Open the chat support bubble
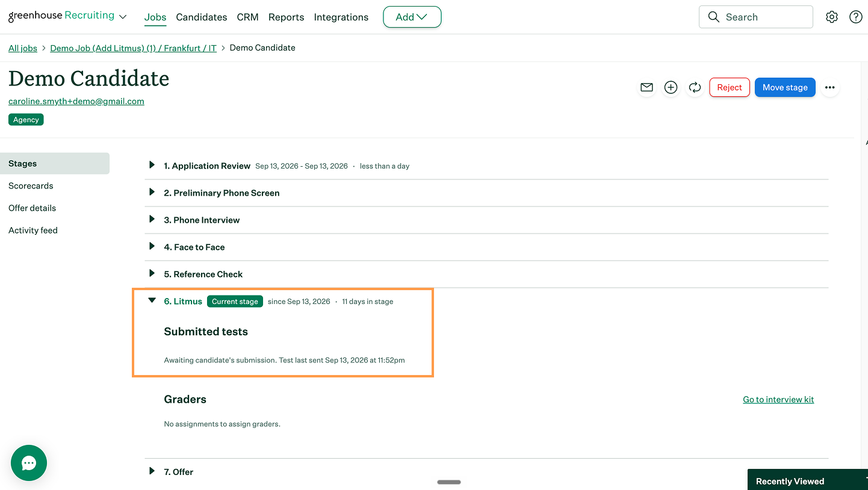This screenshot has width=868, height=490. tap(29, 463)
